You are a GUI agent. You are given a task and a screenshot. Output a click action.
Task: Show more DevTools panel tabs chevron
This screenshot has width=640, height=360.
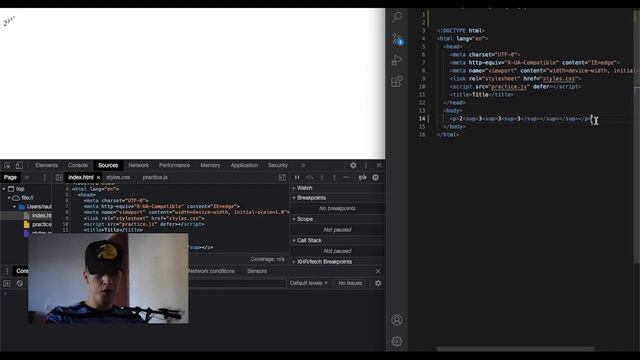click(x=303, y=165)
